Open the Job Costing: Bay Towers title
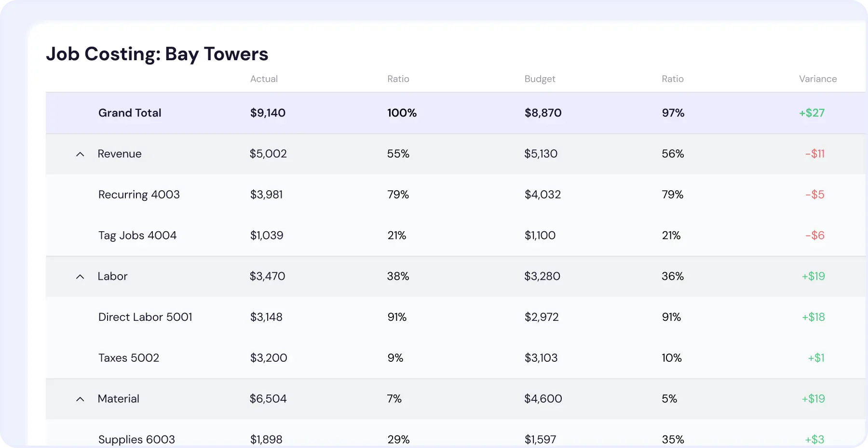Screen dimensions: 868x448 [157, 54]
